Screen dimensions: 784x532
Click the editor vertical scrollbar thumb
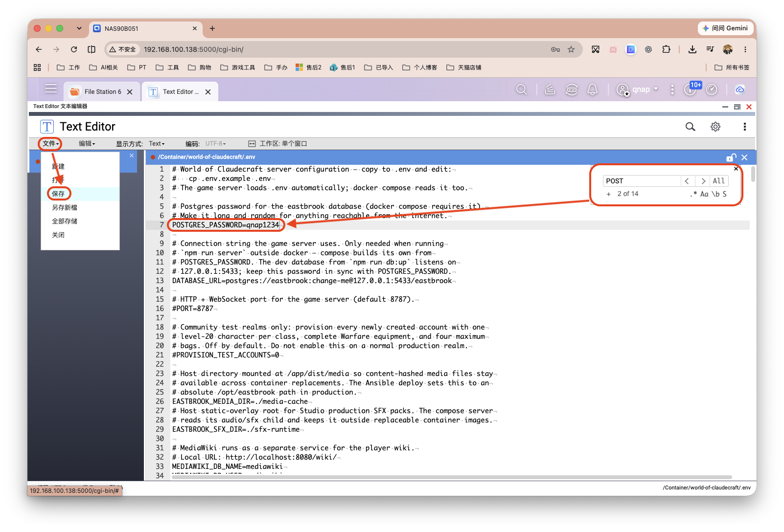(753, 175)
